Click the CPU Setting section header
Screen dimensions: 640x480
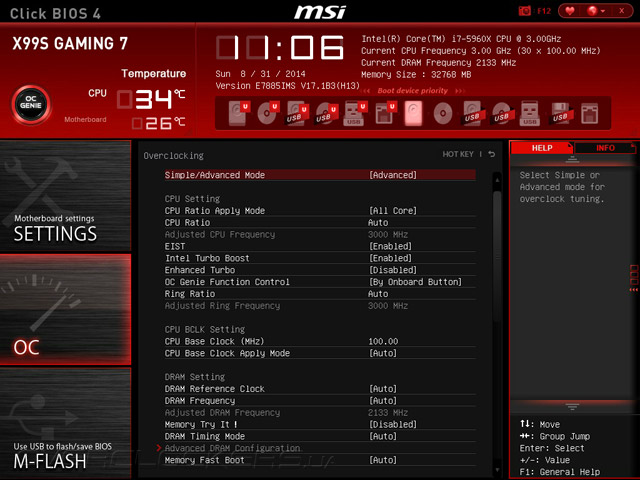point(192,199)
